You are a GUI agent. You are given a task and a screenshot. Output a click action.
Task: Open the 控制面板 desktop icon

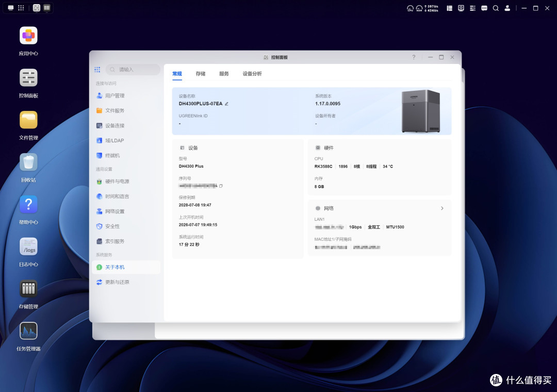[x=28, y=77]
